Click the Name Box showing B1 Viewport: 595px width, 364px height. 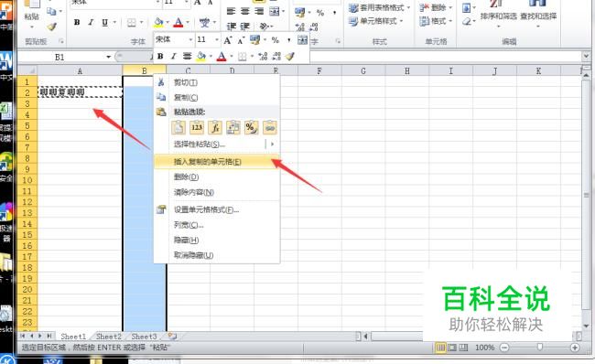(60, 58)
